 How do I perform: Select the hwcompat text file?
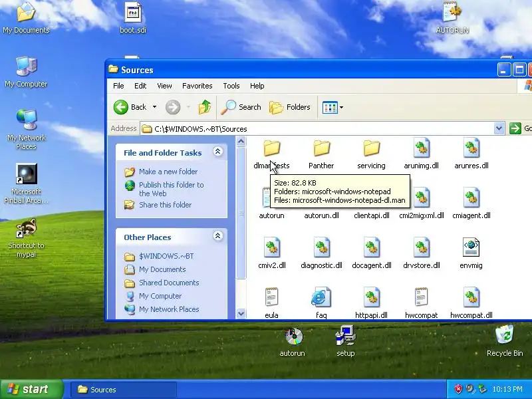(x=421, y=303)
